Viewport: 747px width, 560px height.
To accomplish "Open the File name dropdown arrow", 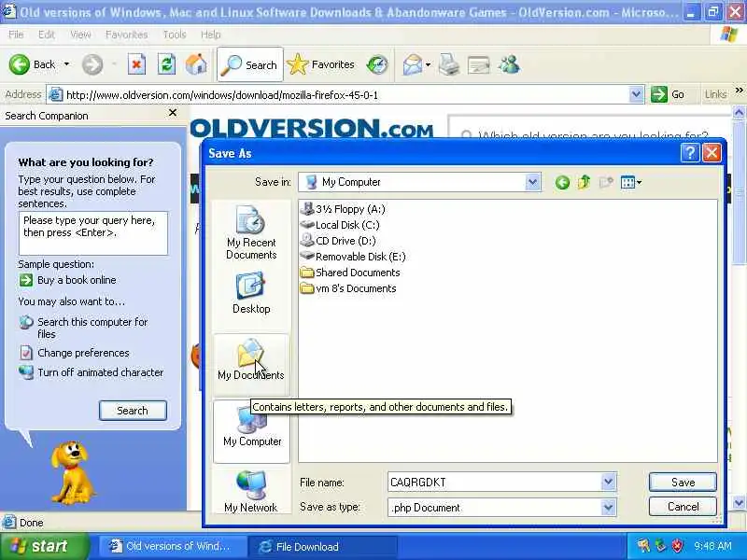I will pos(608,483).
